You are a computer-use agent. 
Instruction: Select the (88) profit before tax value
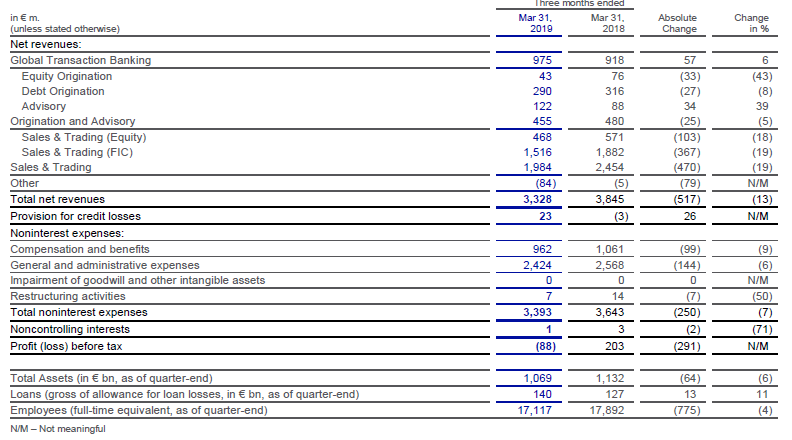(x=546, y=347)
